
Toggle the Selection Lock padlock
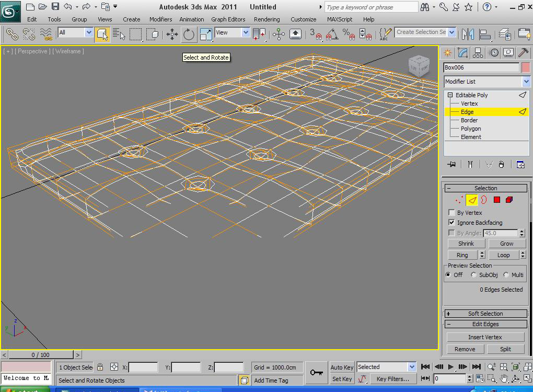(100, 367)
